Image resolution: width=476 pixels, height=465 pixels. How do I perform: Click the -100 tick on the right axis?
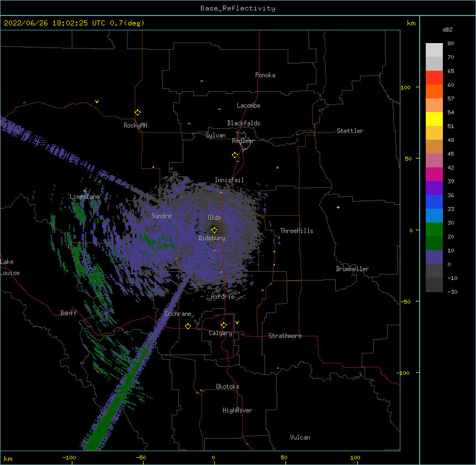coord(404,373)
